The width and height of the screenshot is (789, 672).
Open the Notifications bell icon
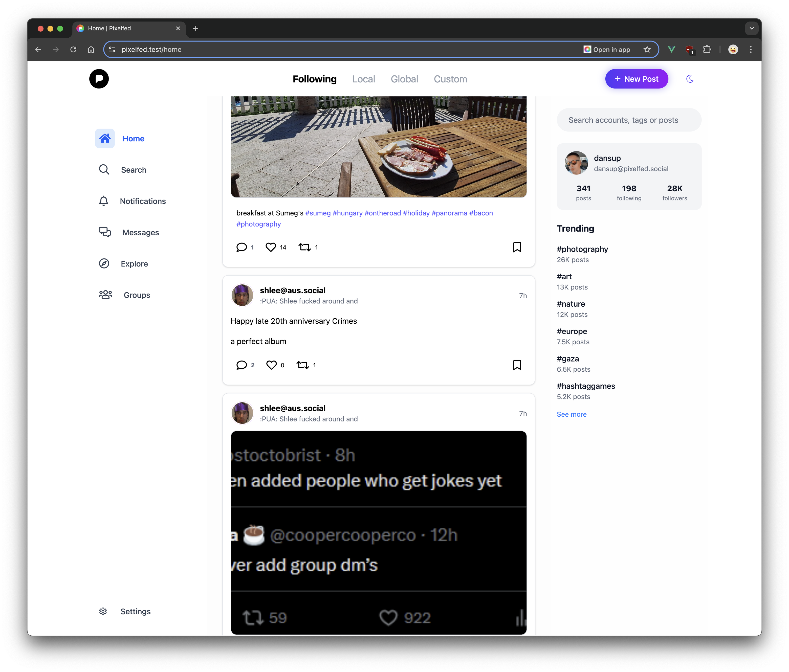(x=104, y=201)
